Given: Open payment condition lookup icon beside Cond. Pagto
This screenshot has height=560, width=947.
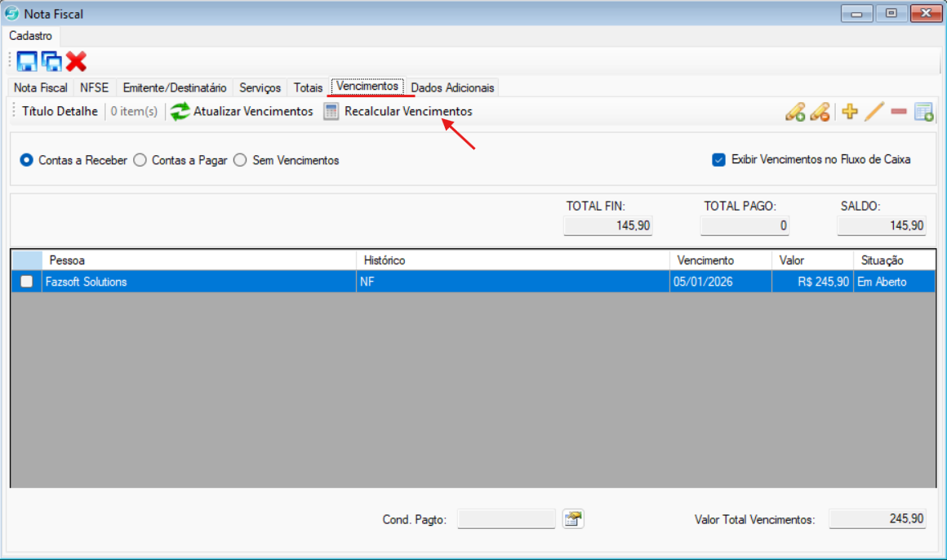Looking at the screenshot, I should [574, 518].
